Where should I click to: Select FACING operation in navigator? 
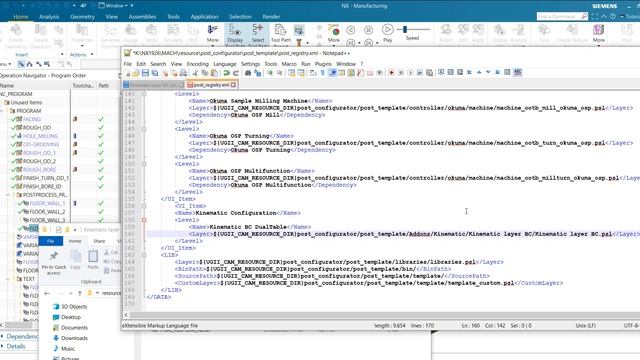pos(31,119)
